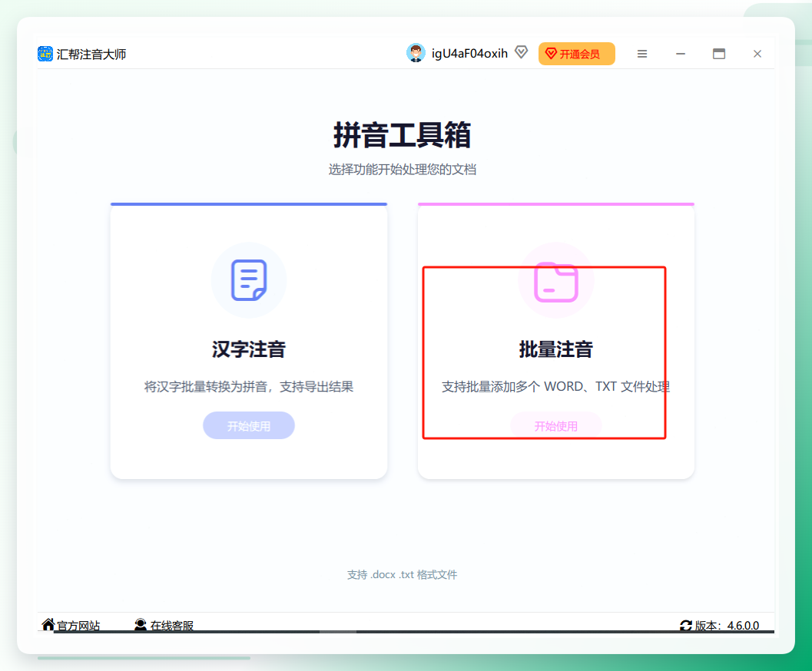Open the hamburger menu icon
The width and height of the screenshot is (812, 671).
[642, 54]
